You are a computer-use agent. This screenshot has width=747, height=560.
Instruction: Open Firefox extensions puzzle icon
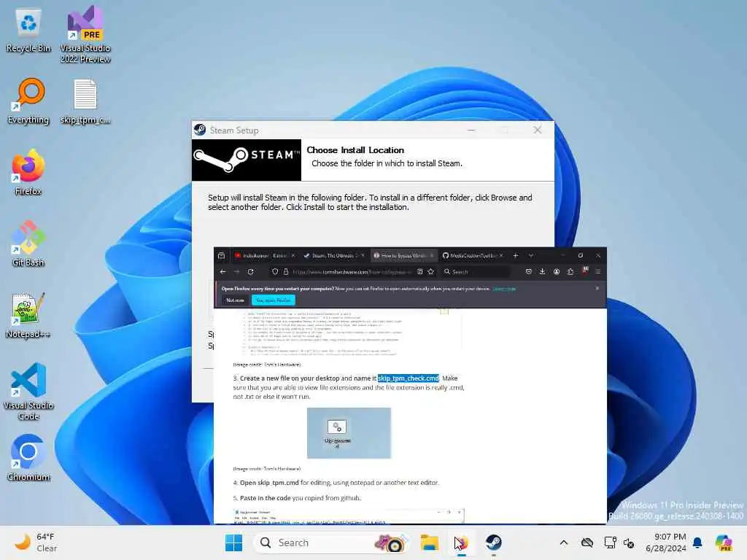click(570, 271)
